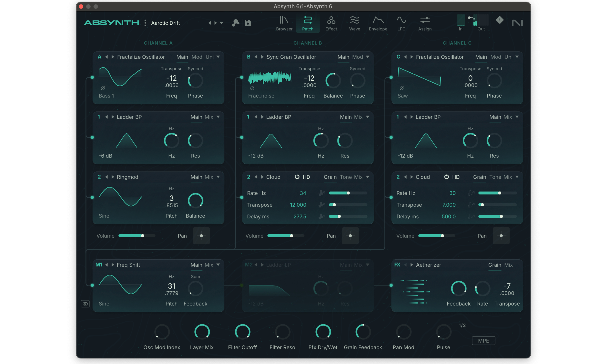
Task: Select Tone tab in Channel B Cloud
Action: click(x=346, y=177)
